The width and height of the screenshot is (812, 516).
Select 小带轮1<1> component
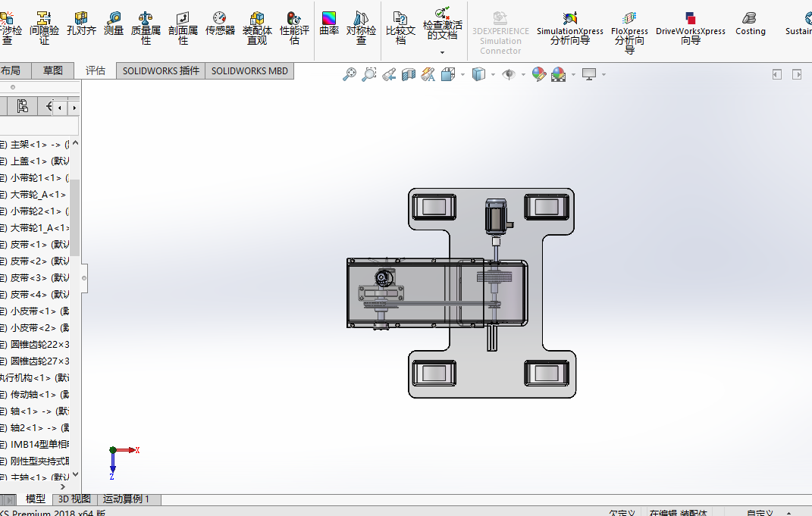(x=35, y=178)
